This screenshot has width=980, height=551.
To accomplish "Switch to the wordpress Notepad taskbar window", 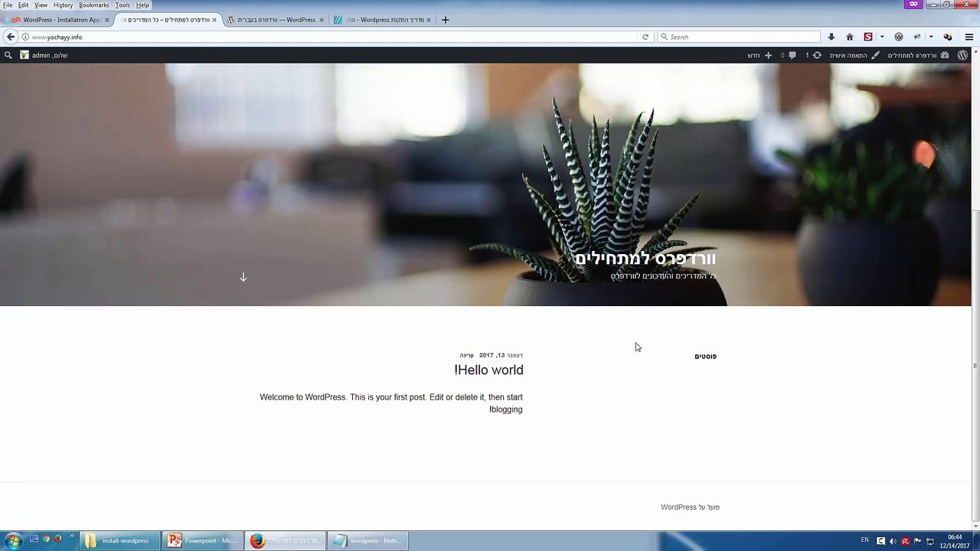I will click(368, 541).
